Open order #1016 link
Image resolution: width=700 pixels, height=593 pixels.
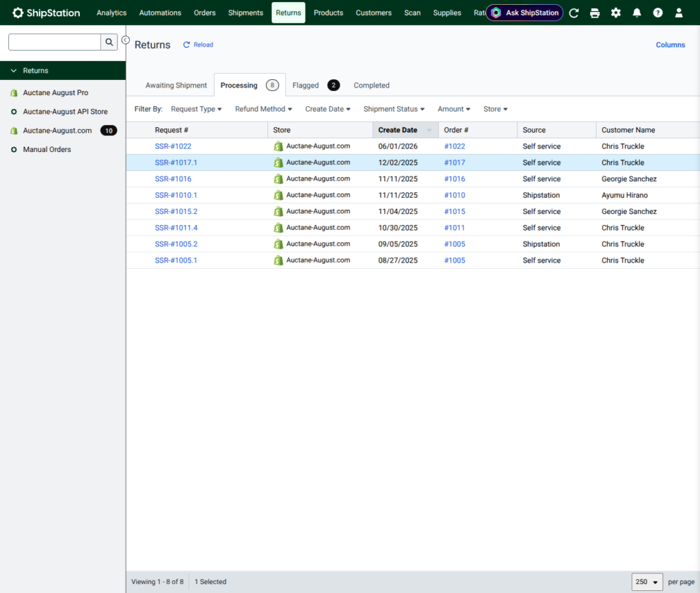(x=455, y=179)
